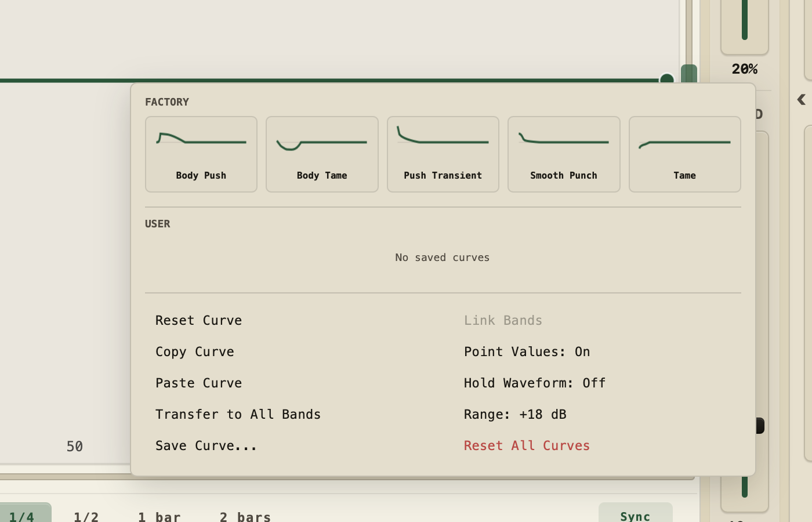Click the FACTORY section heading
Viewport: 812px width, 522px height.
pos(167,102)
